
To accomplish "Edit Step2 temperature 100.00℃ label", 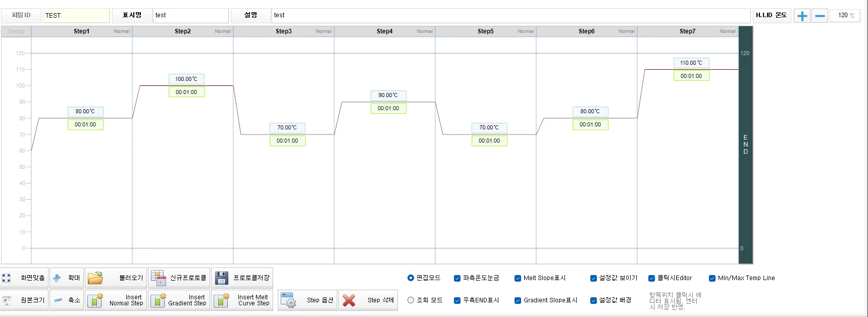I will click(186, 79).
